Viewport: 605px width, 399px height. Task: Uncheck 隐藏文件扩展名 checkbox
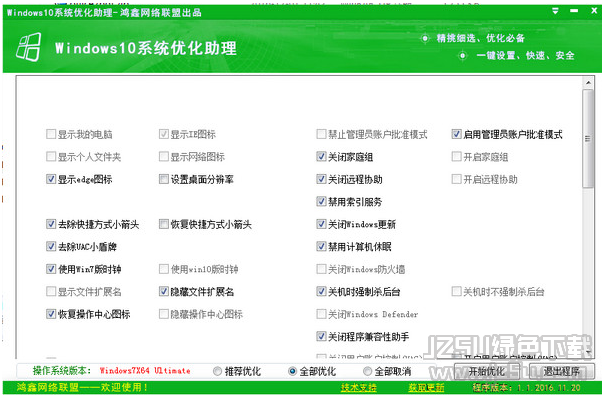point(164,291)
